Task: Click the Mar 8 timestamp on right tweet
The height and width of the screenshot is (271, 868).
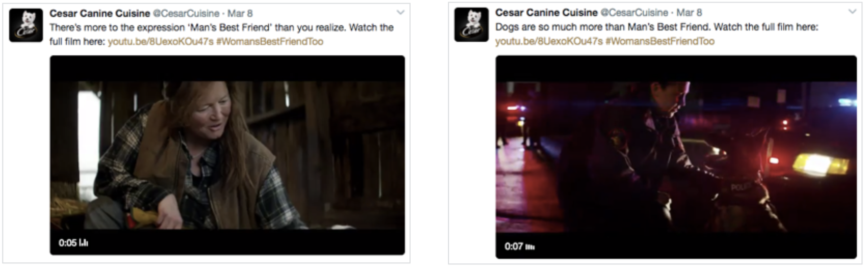Action: pyautogui.click(x=689, y=12)
